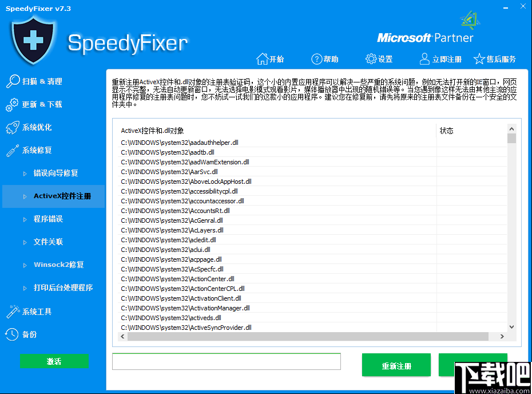Open 系统工具 using the tools icon
This screenshot has height=394, width=532.
[12, 311]
